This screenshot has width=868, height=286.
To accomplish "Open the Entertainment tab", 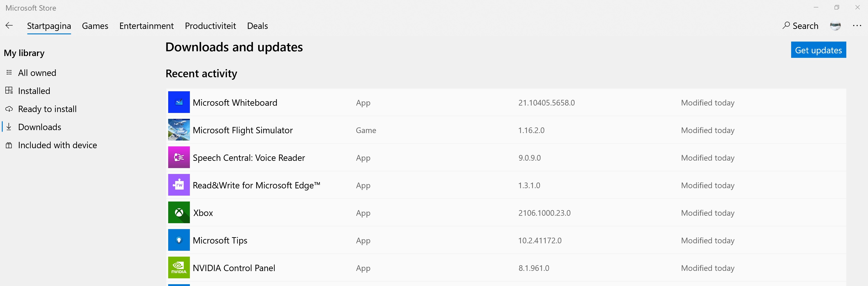I will (x=146, y=26).
